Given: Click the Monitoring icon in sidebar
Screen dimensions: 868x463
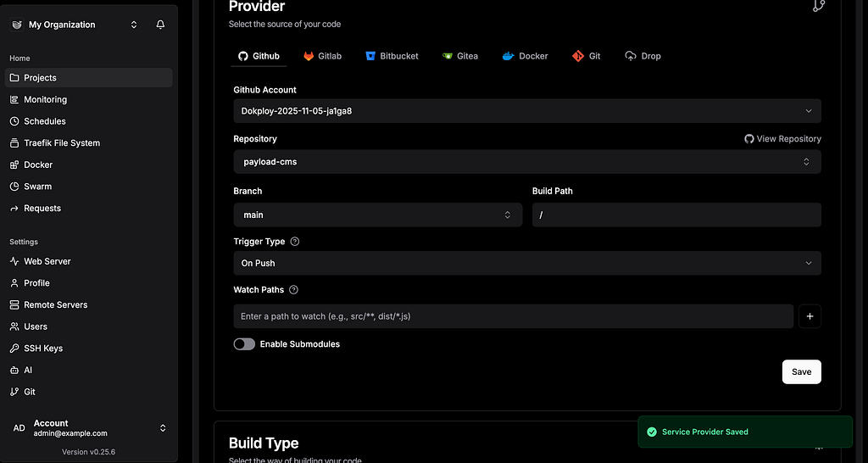Looking at the screenshot, I should click(14, 99).
